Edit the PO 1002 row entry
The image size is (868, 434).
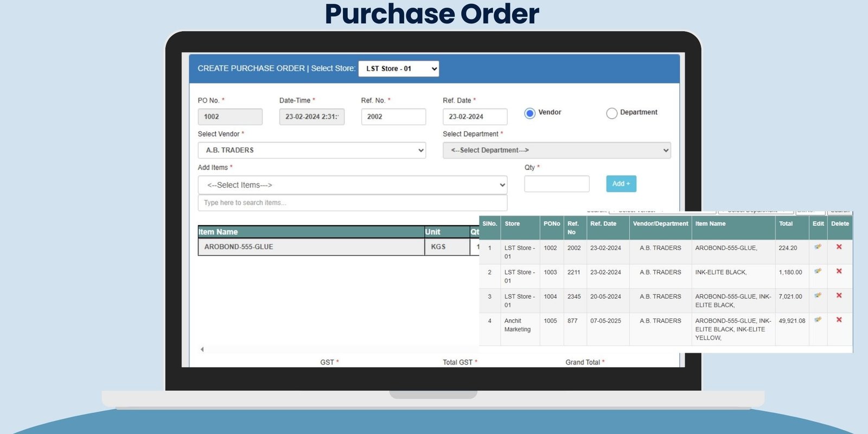818,247
